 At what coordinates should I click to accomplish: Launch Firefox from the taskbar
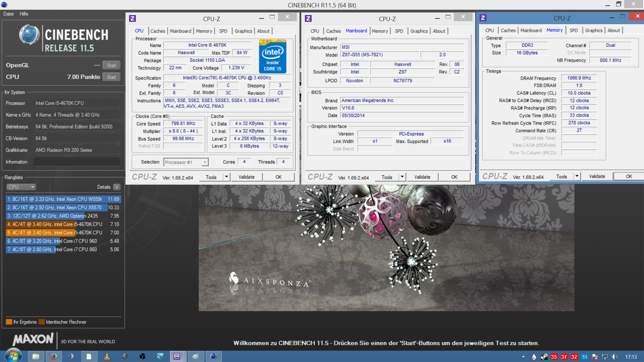tap(54, 356)
